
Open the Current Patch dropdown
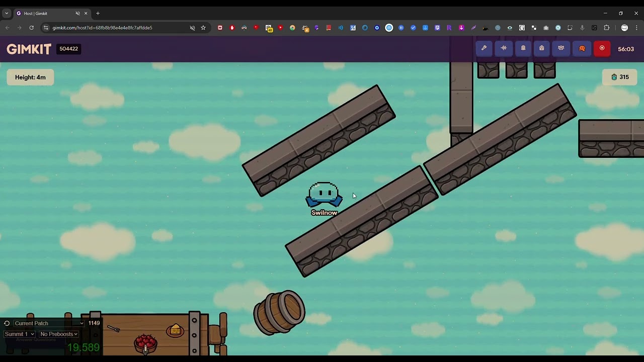[49, 323]
